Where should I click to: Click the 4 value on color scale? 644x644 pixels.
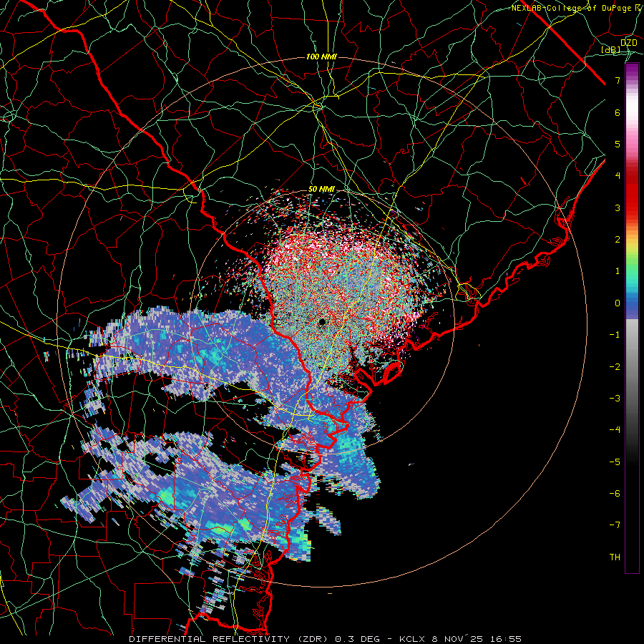pos(618,176)
